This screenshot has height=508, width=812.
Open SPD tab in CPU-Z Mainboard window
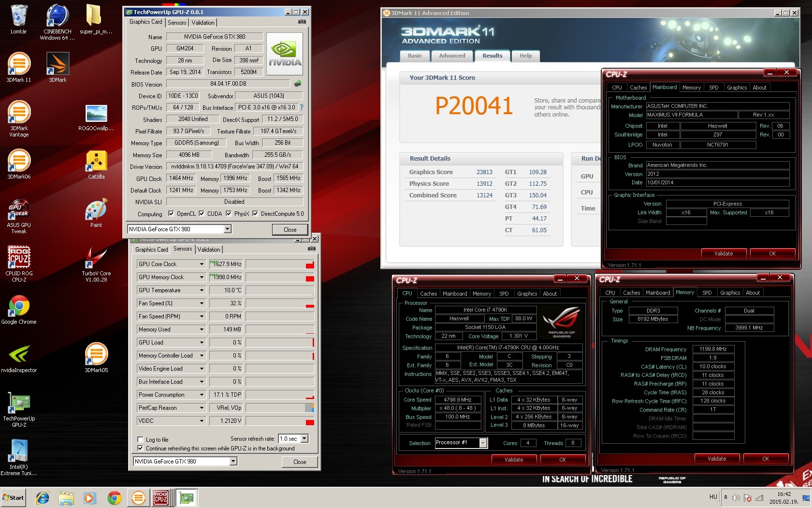pyautogui.click(x=713, y=88)
